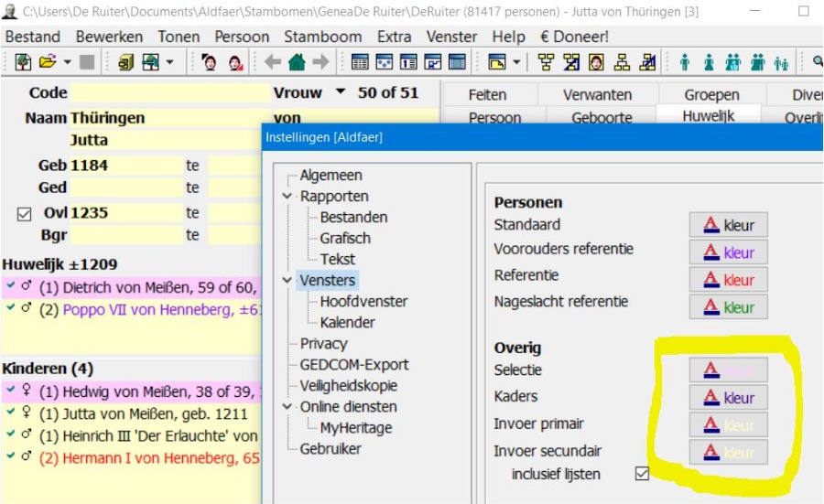Click the forward arrow in toolbar
The image size is (824, 504).
tap(320, 62)
